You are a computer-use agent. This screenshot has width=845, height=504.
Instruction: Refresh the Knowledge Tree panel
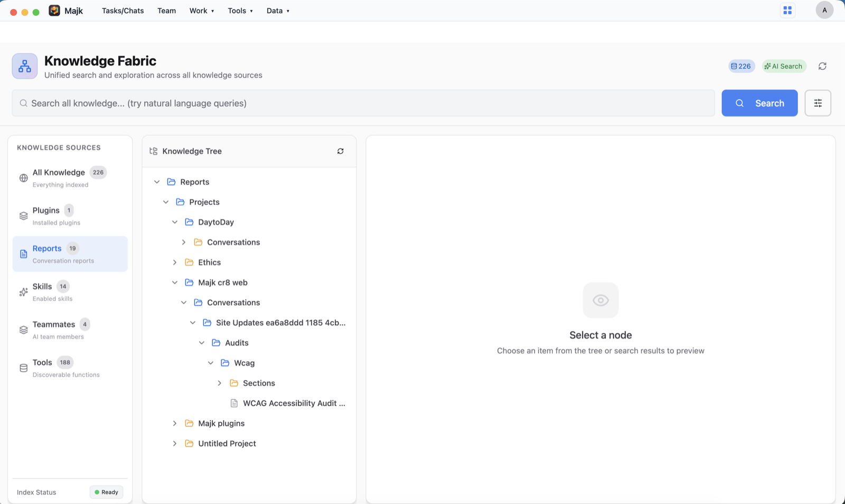pos(341,151)
